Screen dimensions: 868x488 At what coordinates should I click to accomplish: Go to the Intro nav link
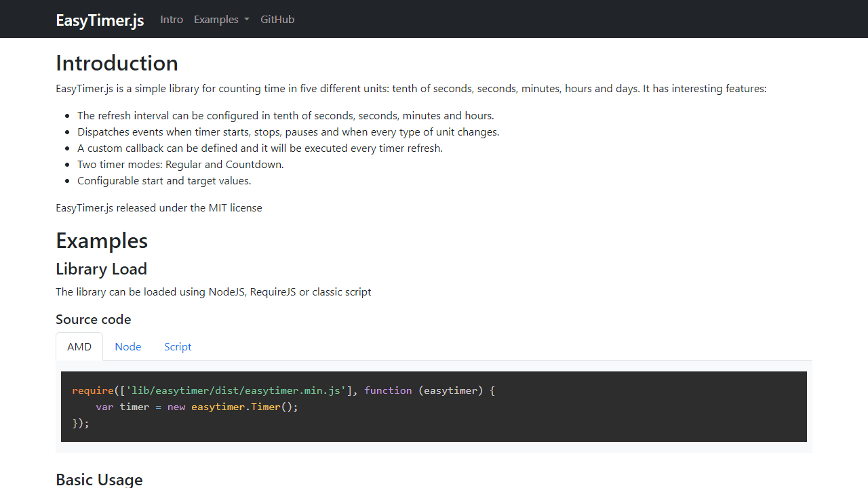pyautogui.click(x=172, y=20)
